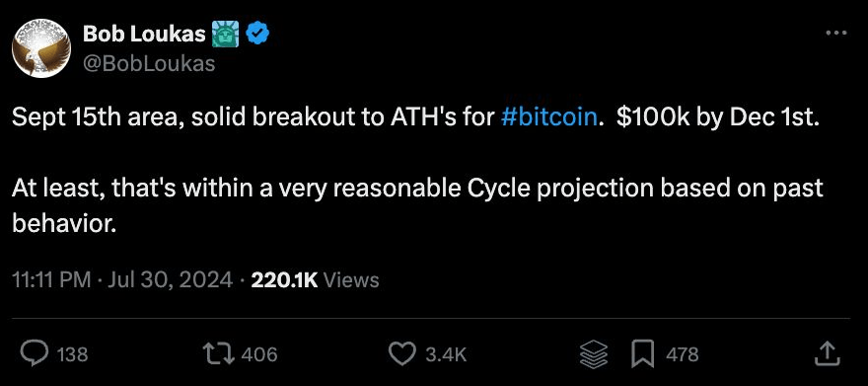This screenshot has width=868, height=386.
Task: Bookmark the tweet with the bookmark icon
Action: [643, 353]
